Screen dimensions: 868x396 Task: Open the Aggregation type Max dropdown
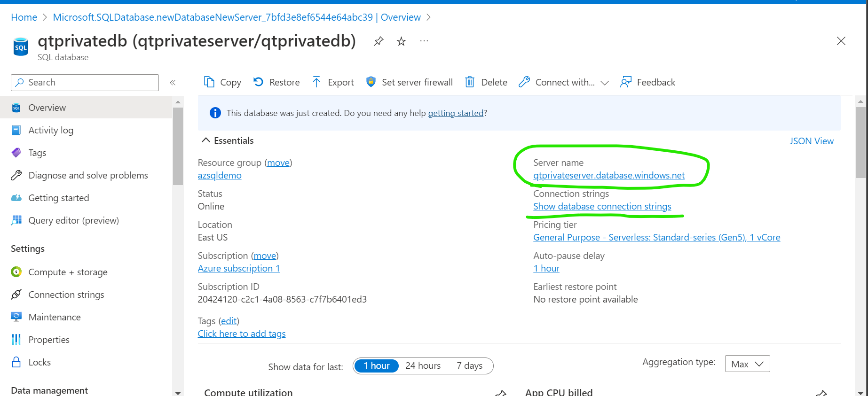pos(747,364)
